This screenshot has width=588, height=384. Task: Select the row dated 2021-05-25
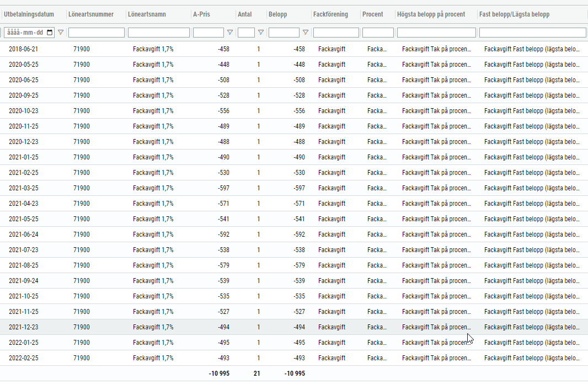click(294, 219)
